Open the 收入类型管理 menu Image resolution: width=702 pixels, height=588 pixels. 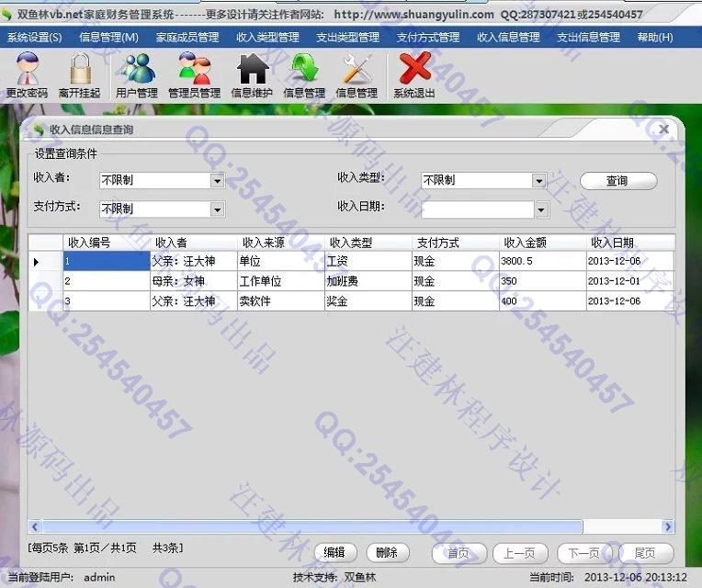[267, 38]
